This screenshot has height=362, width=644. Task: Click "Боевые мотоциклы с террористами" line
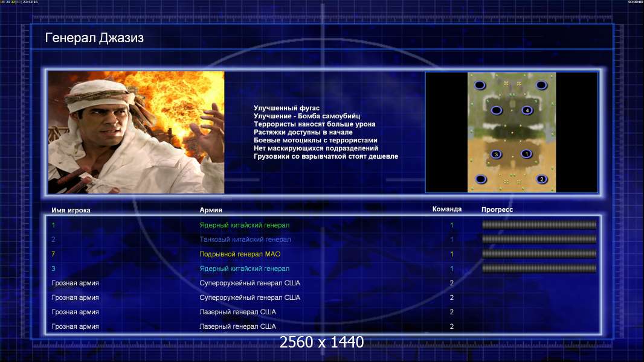(x=315, y=140)
